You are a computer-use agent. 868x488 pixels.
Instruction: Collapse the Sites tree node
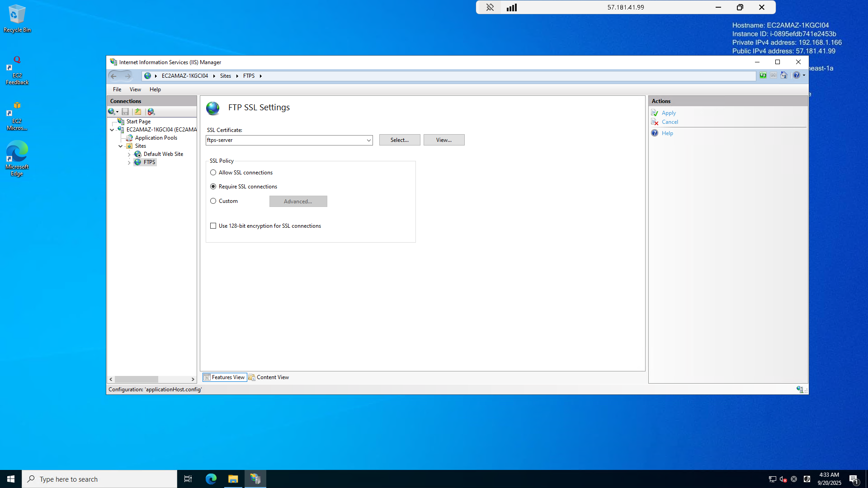[120, 146]
